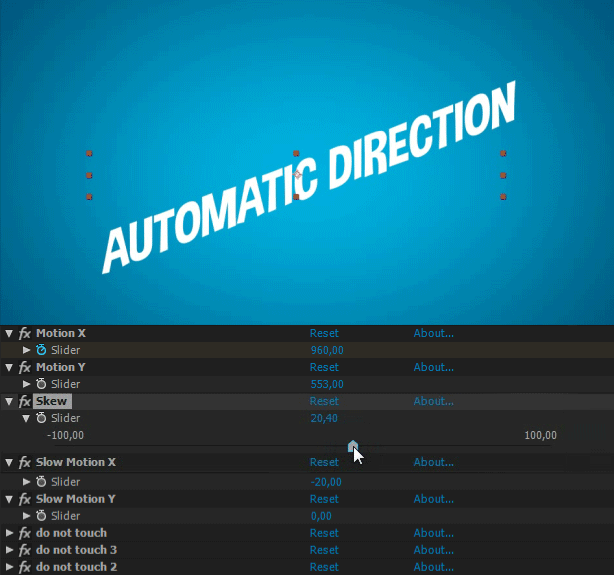Collapse the Skew effect group
Image resolution: width=614 pixels, height=575 pixels.
pyautogui.click(x=9, y=402)
